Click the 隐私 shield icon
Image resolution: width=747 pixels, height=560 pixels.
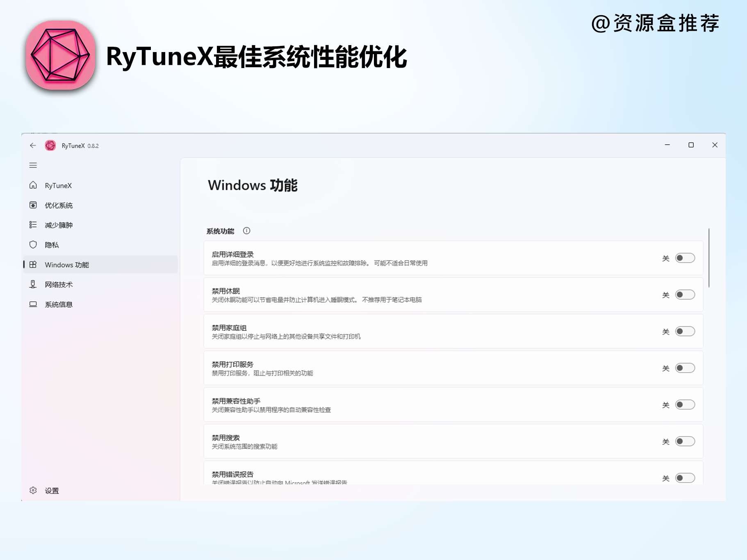click(x=33, y=245)
